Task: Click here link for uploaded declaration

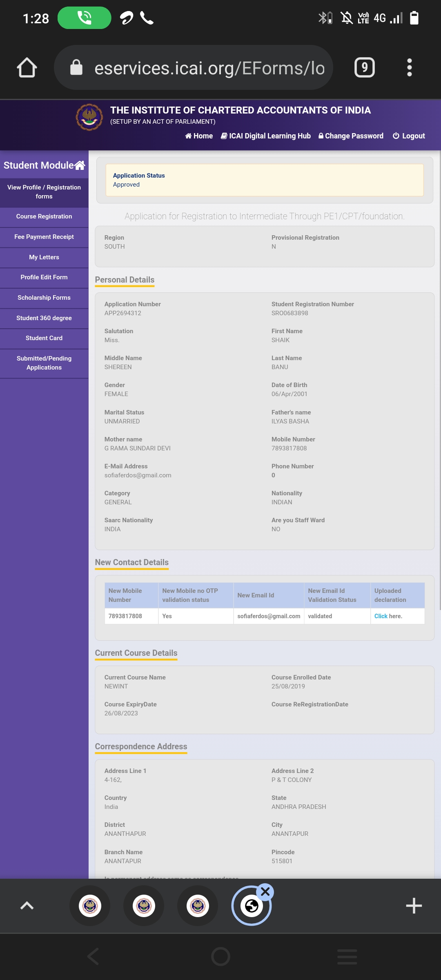Action: (381, 616)
